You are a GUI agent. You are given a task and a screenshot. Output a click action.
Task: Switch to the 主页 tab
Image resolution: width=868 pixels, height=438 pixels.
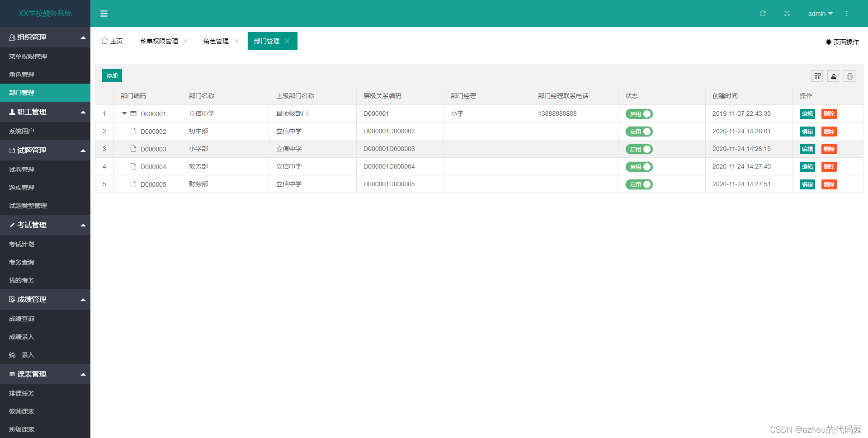click(x=112, y=41)
